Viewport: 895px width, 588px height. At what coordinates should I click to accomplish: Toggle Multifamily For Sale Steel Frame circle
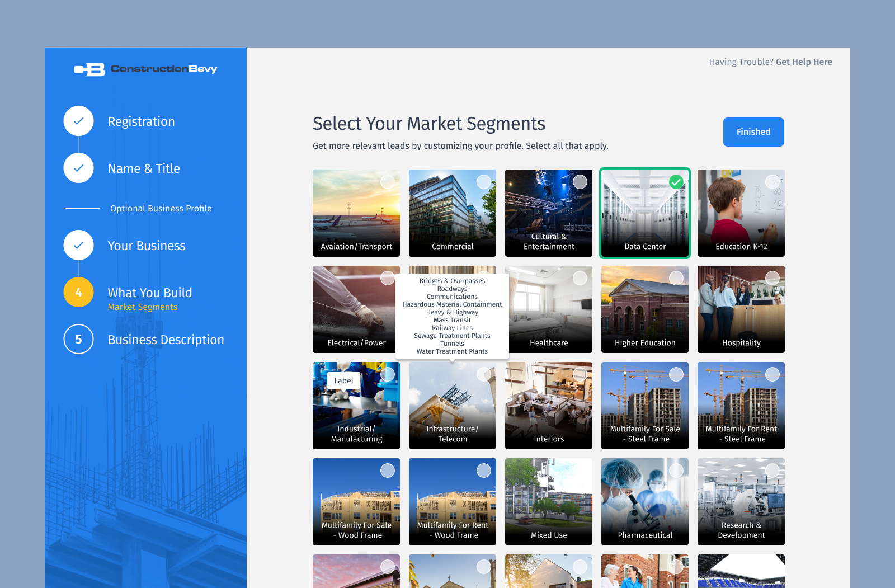coord(676,374)
